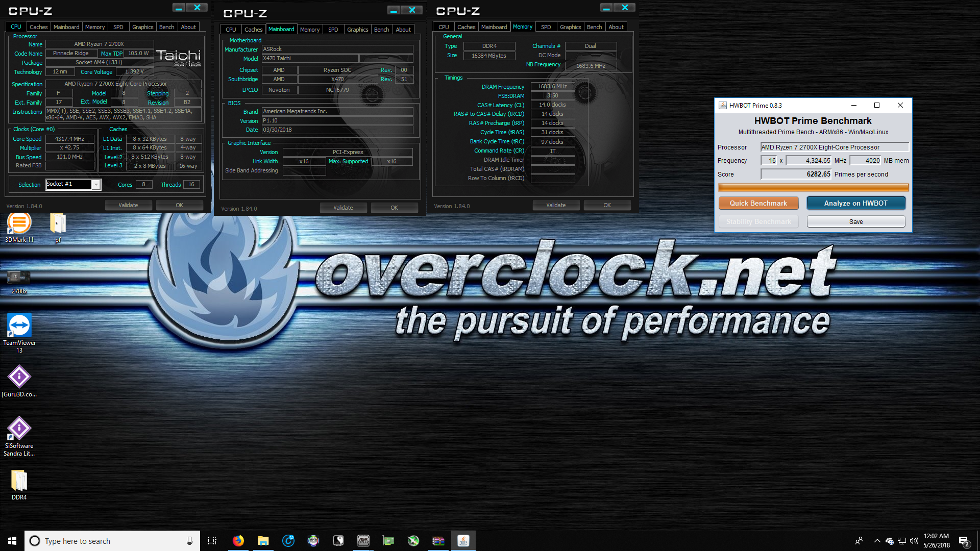Open the network status tray icon
This screenshot has height=551, width=980.
902,541
